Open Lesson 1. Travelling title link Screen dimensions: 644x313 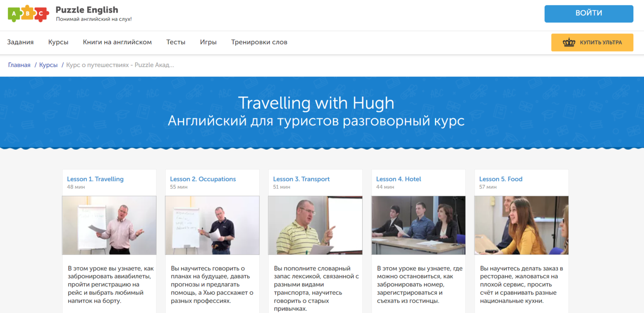(95, 179)
